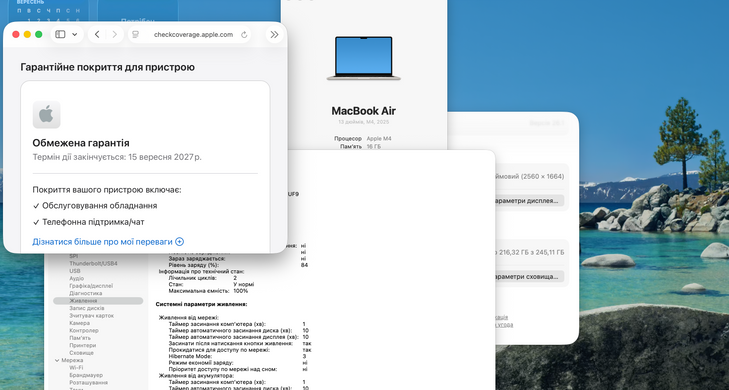Select Контролер in the sidebar
The image size is (729, 390).
[x=84, y=331]
